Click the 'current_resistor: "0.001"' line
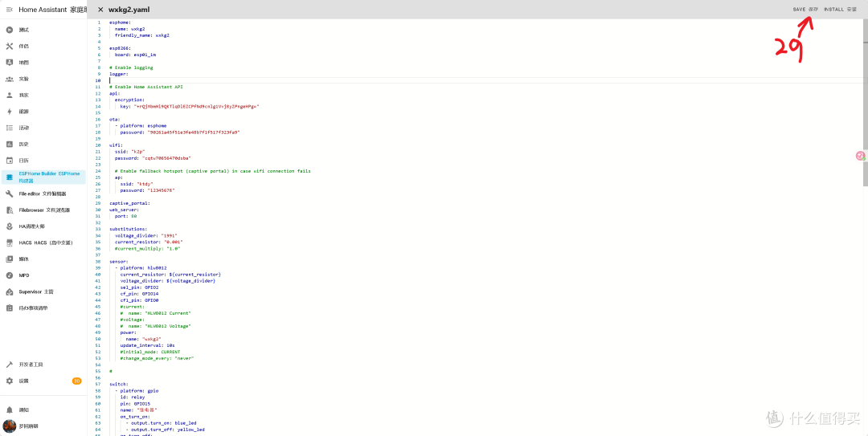868x436 pixels. coord(149,242)
